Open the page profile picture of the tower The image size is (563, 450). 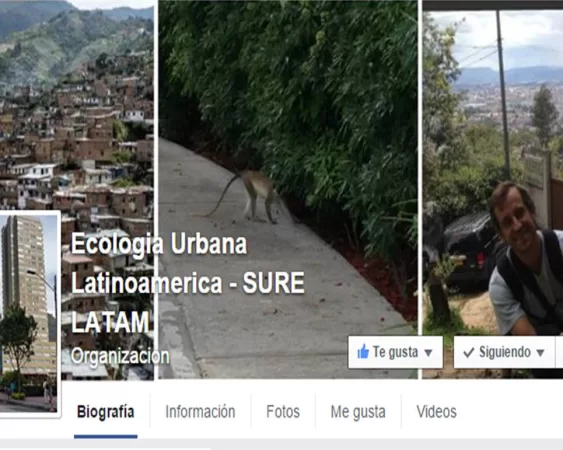tap(28, 313)
